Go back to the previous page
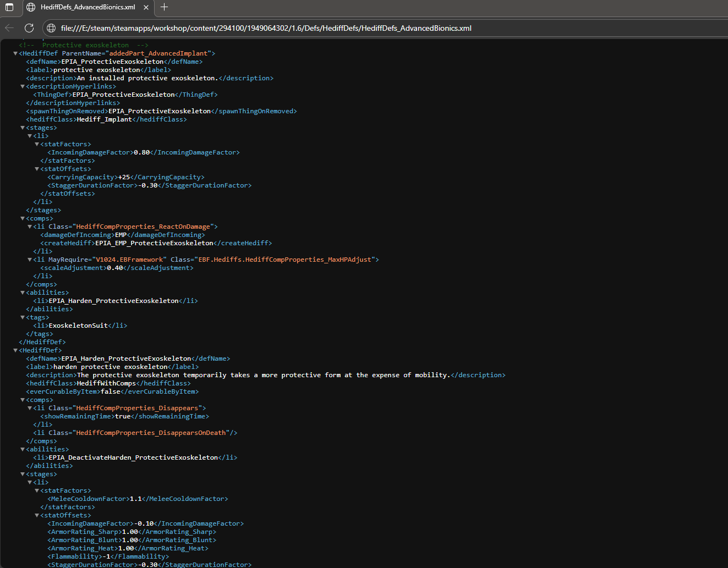 [9, 28]
